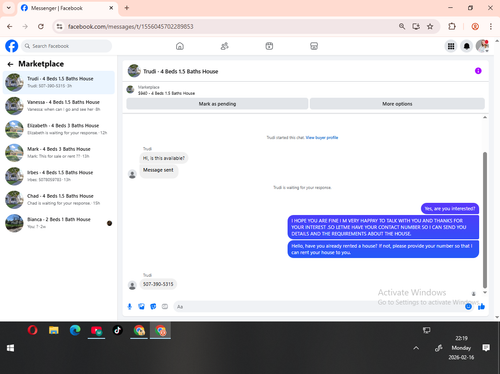
Task: Open the Chad - 4 Beds 1.5 Baths conversation
Action: 59,199
